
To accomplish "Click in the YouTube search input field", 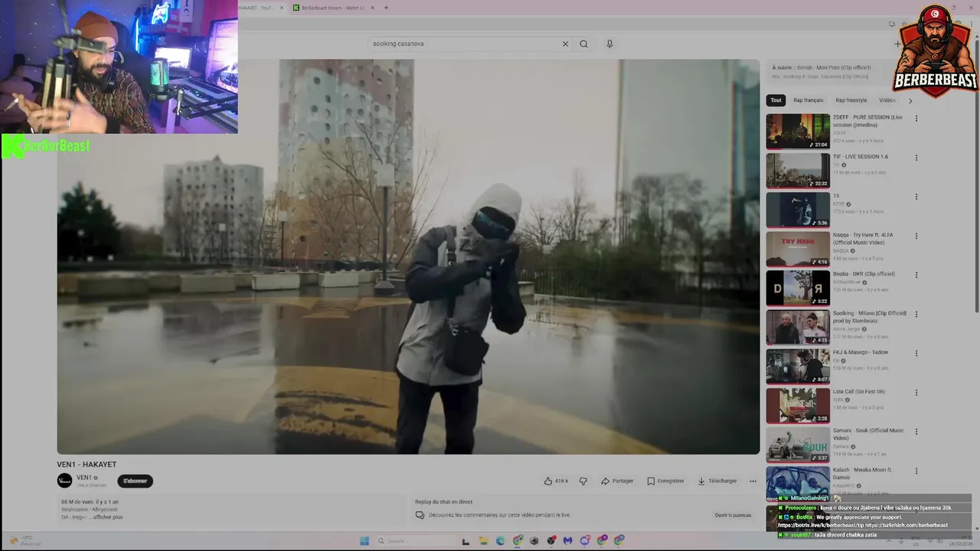I will pyautogui.click(x=464, y=44).
